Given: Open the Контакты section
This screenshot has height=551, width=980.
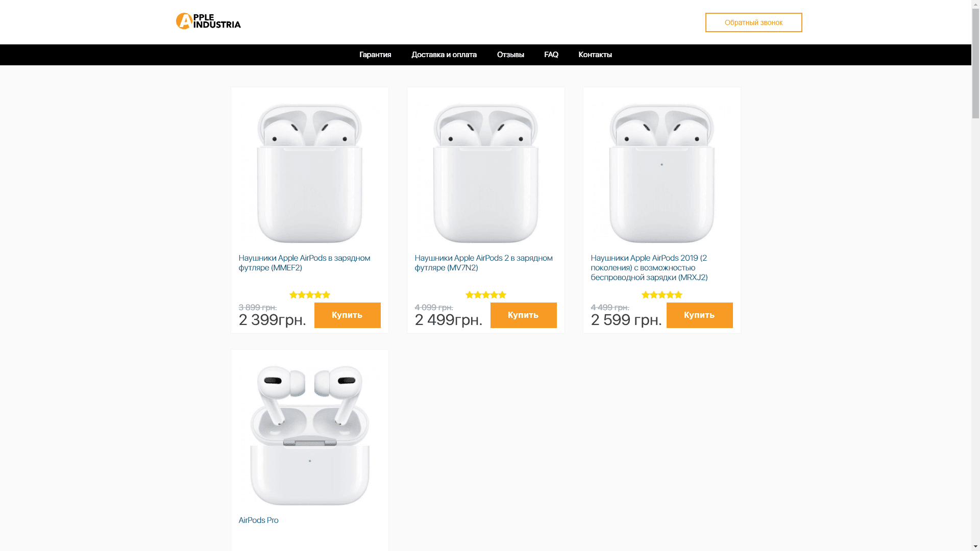Looking at the screenshot, I should click(x=595, y=55).
